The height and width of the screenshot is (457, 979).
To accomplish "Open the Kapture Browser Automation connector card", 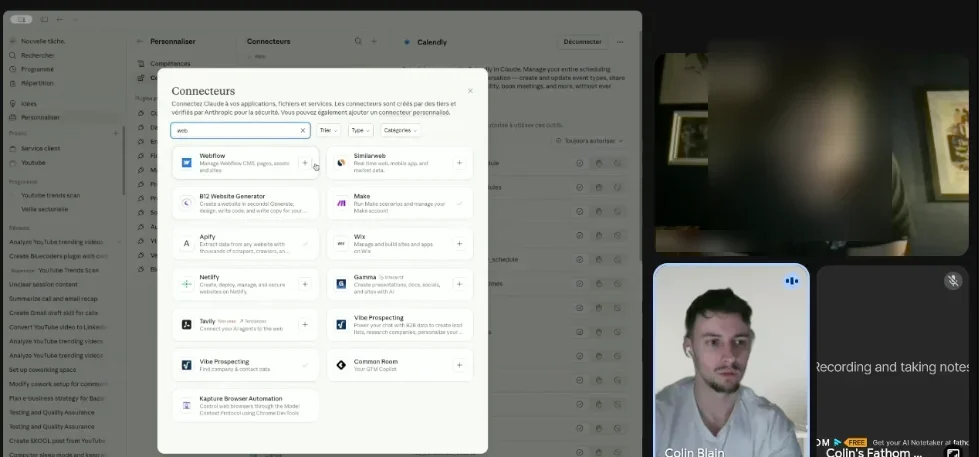I will point(245,406).
